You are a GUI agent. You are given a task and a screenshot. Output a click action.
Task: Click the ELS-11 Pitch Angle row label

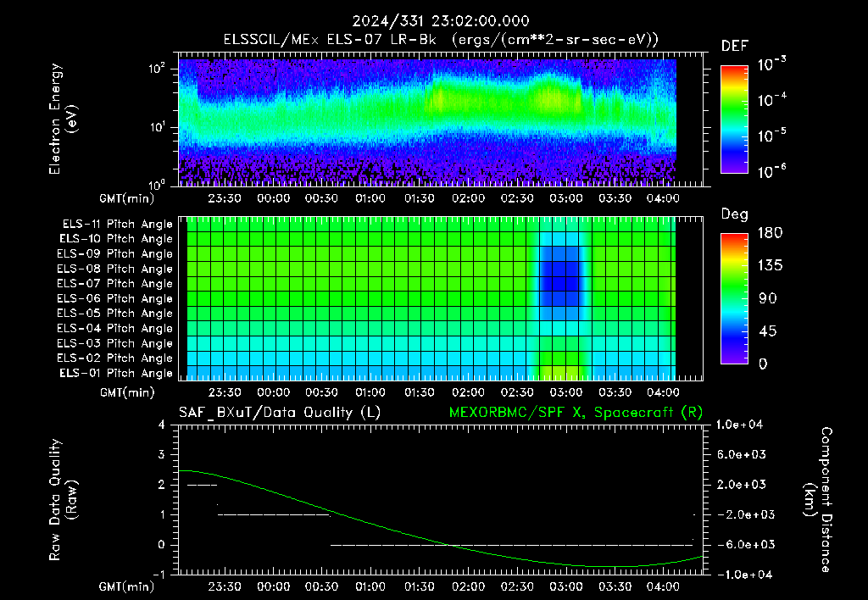[117, 225]
